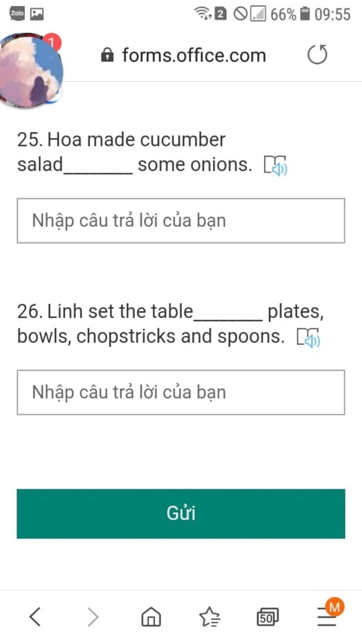Go back with the browser back arrow
This screenshot has height=644, width=362.
click(x=35, y=617)
